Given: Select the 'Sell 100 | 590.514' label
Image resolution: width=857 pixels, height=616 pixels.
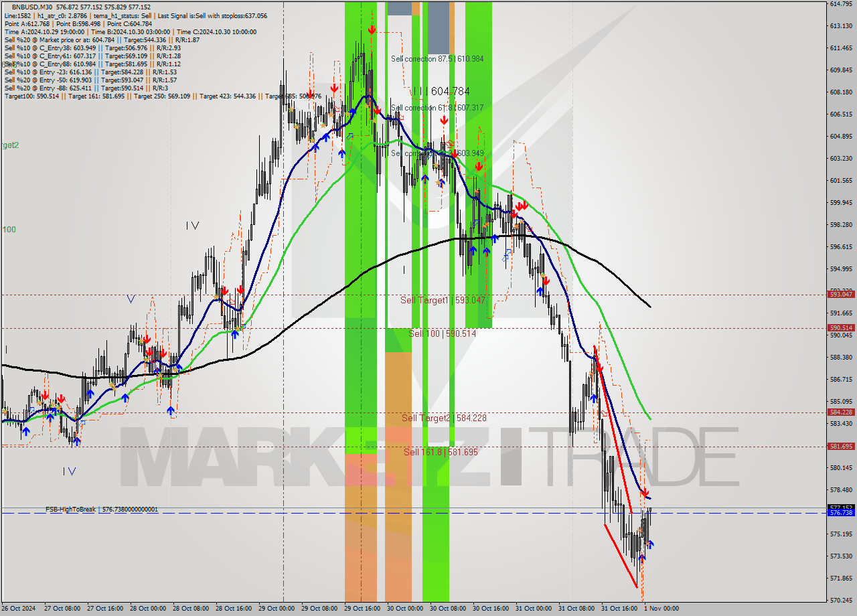Looking at the screenshot, I should (x=443, y=333).
